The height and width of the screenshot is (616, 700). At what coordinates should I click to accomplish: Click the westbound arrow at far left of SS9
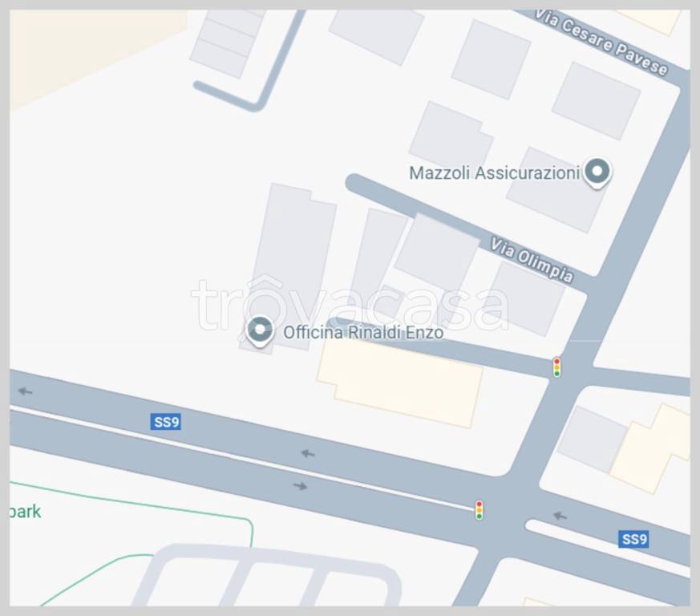click(26, 391)
